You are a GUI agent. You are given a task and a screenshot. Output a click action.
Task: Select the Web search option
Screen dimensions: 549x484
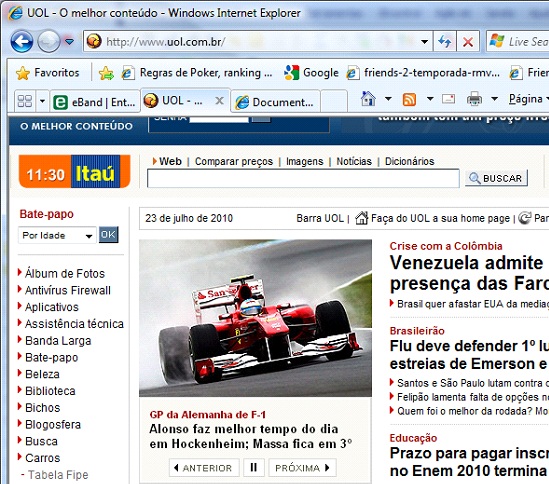pyautogui.click(x=170, y=161)
